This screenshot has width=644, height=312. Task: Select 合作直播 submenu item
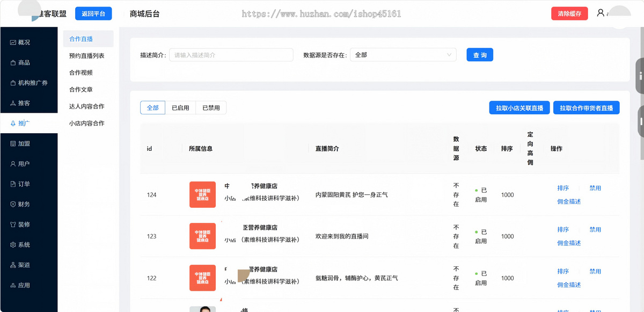click(88, 39)
